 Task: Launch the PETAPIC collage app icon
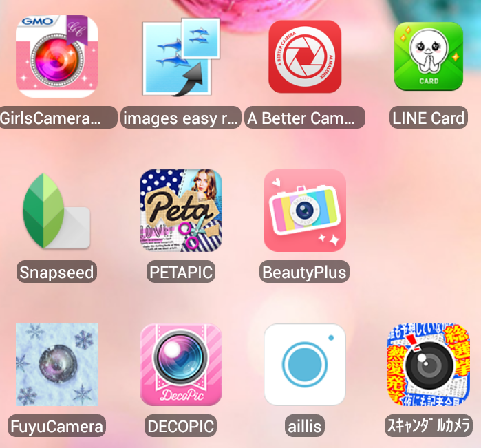(181, 211)
